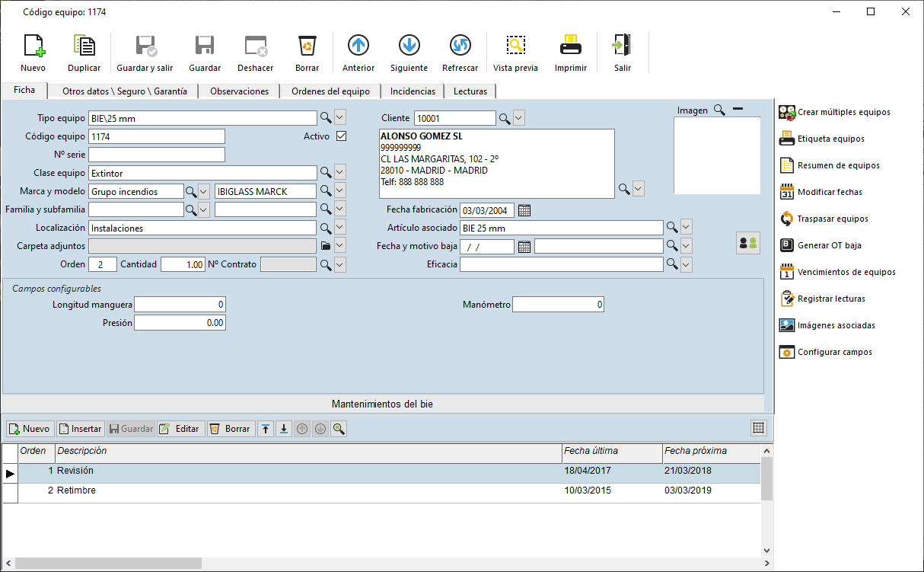Click Insertar in the maintenance grid toolbar
The width and height of the screenshot is (924, 572).
[81, 429]
